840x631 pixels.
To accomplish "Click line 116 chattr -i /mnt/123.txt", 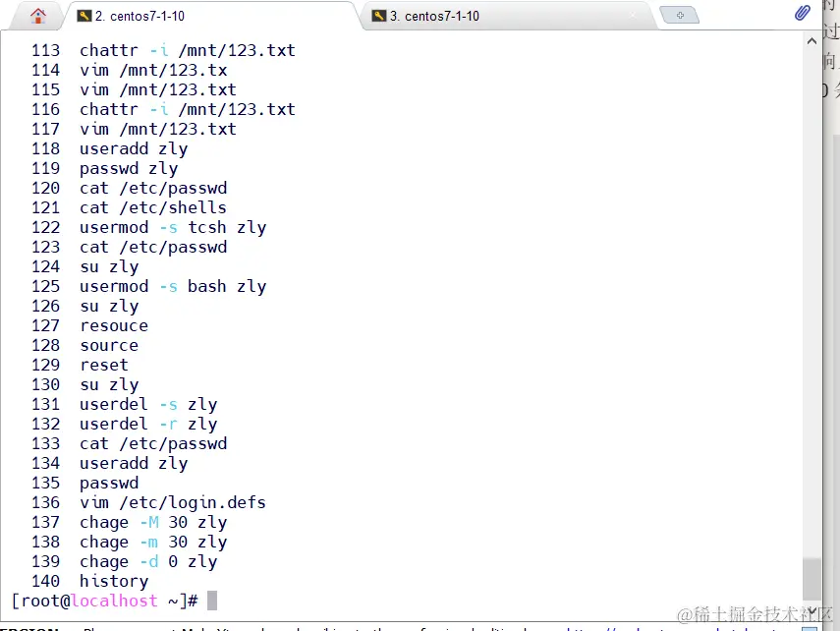I will pyautogui.click(x=163, y=109).
